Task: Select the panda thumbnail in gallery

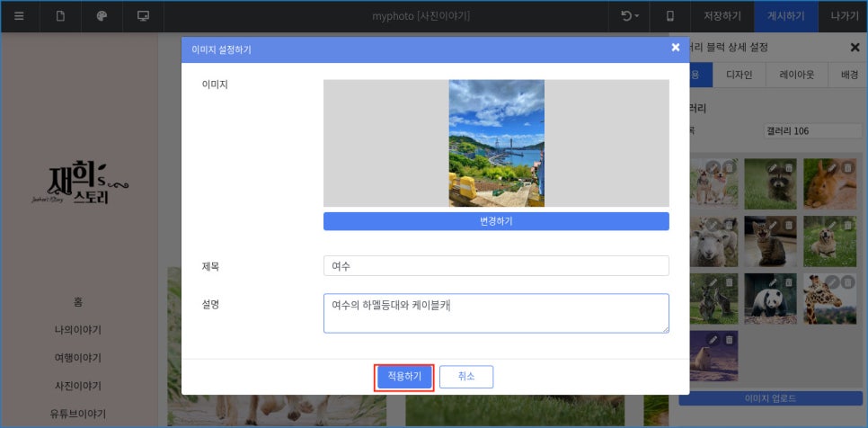Action: (770, 299)
